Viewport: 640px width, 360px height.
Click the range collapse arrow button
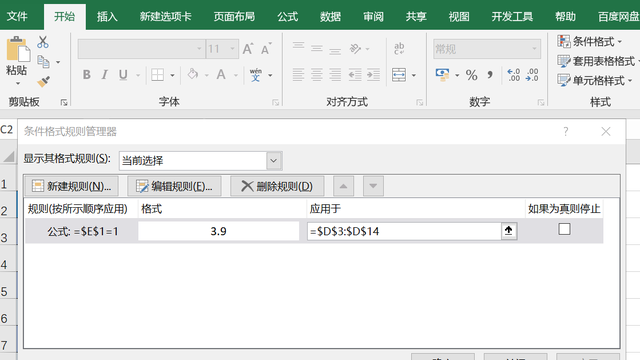509,231
